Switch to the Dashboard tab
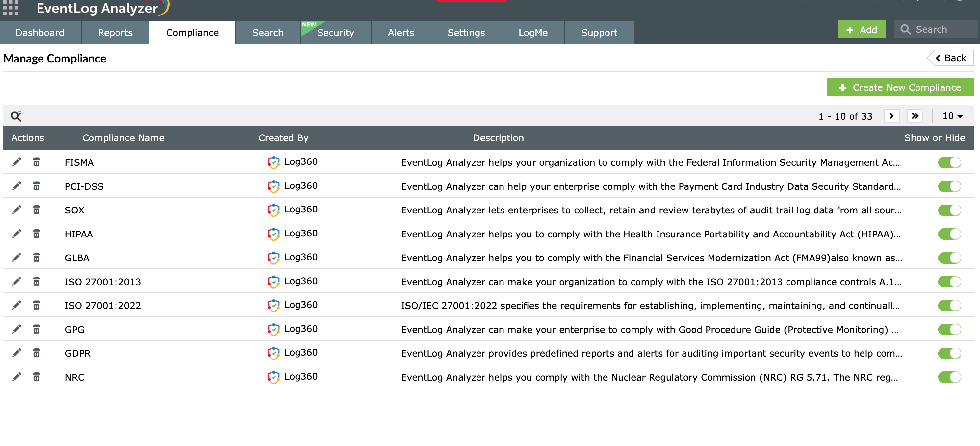 coord(40,32)
